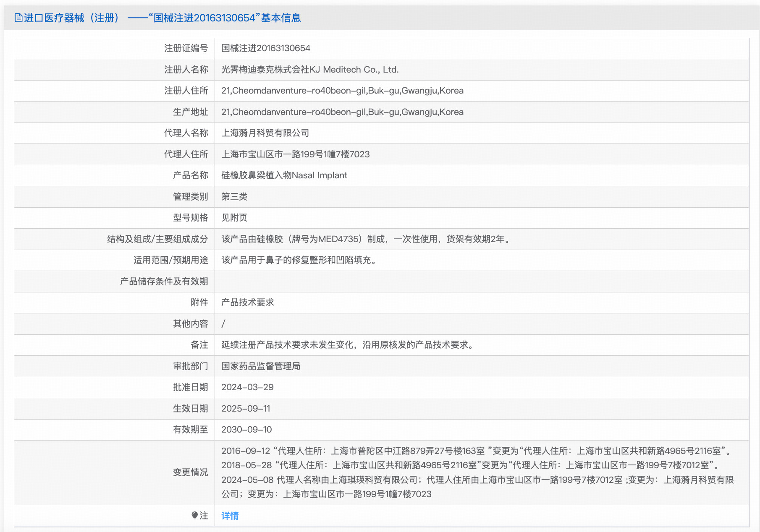Click the registrant name KJ Meditech Co., Ltd.
Viewport: 760px width, 532px height.
tap(310, 70)
